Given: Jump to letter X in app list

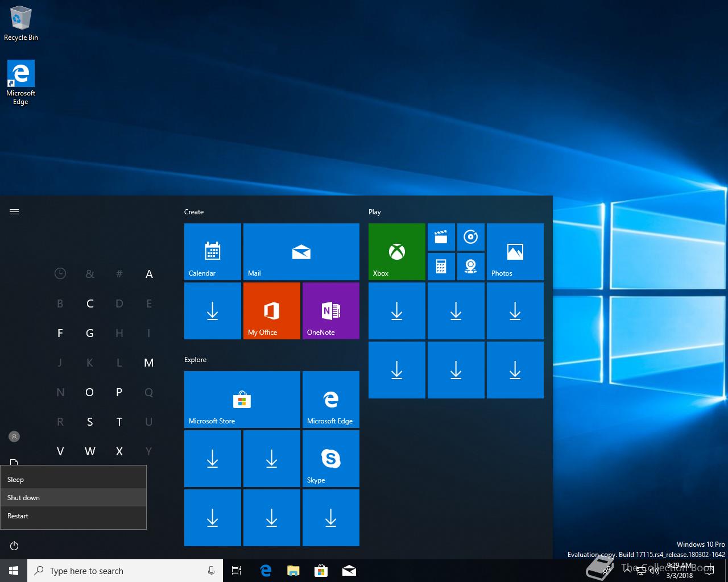Looking at the screenshot, I should click(119, 451).
